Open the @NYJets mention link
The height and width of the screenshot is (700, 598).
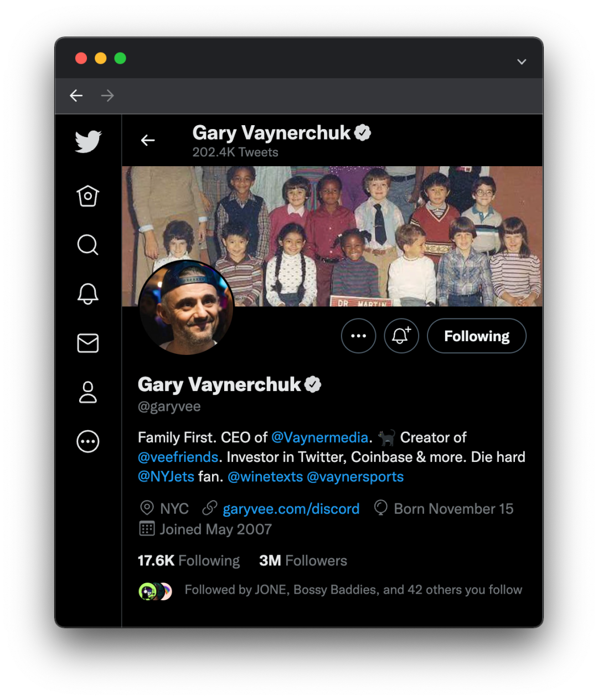coord(166,477)
